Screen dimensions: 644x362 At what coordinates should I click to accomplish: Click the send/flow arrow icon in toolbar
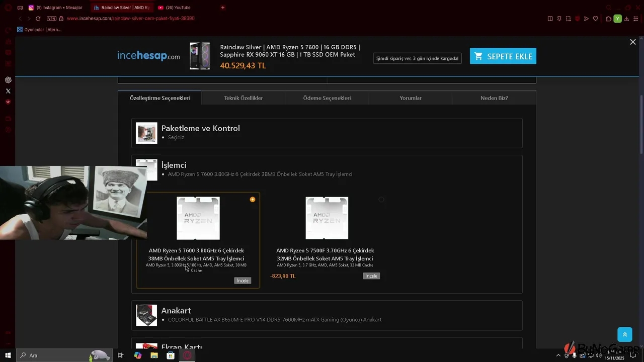(586, 19)
